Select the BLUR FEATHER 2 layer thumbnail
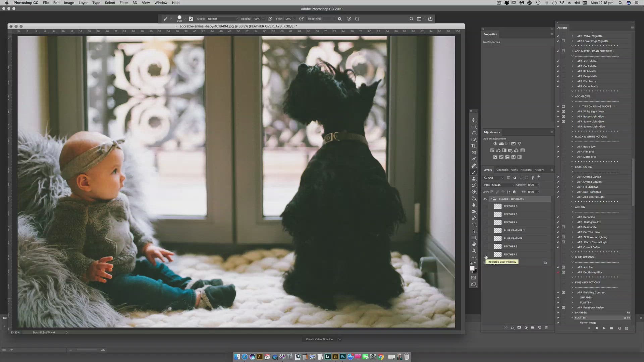This screenshot has width=644, height=362. [498, 231]
